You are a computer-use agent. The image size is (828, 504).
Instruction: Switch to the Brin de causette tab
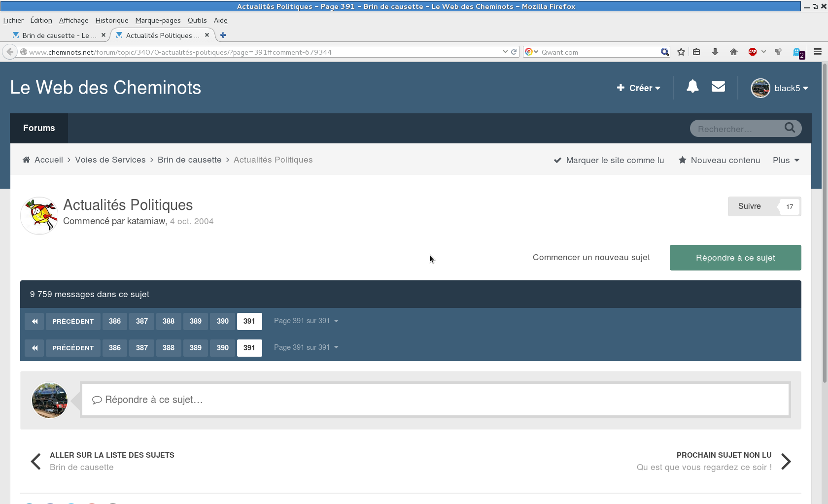[x=58, y=35]
